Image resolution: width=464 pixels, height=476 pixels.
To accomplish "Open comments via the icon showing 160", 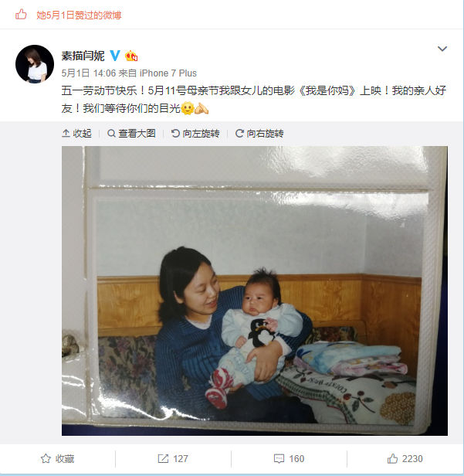I will point(289,458).
